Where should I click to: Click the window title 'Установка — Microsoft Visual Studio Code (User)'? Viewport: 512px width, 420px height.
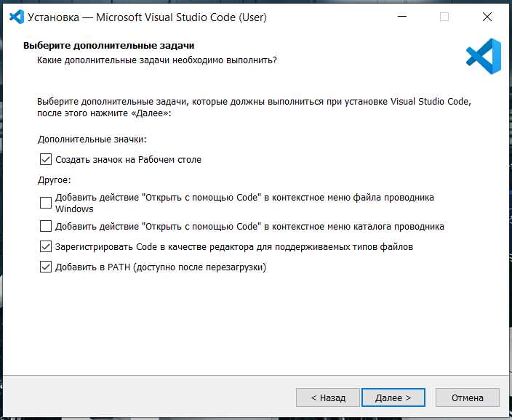(x=147, y=17)
